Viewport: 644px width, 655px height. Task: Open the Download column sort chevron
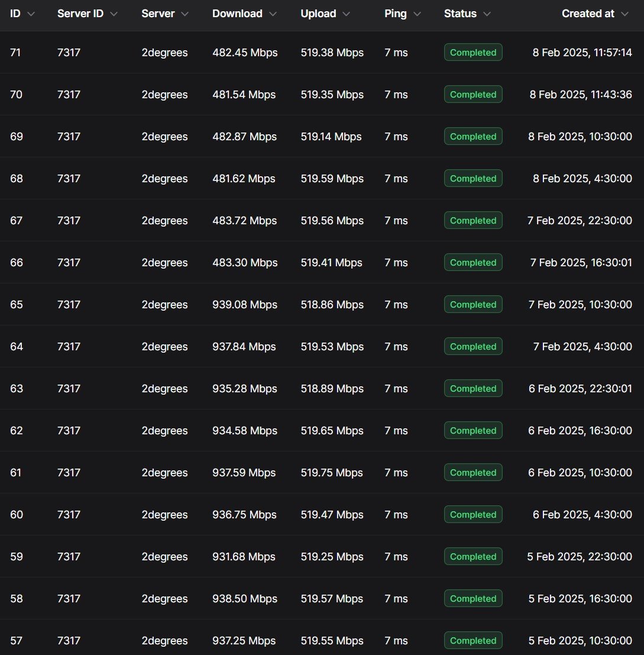pyautogui.click(x=273, y=14)
